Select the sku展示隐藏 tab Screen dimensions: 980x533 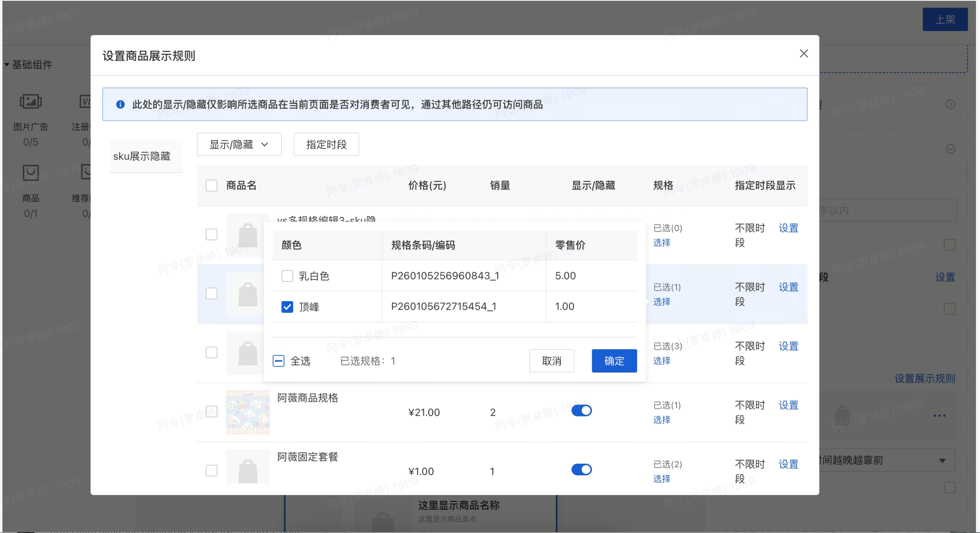pos(142,156)
